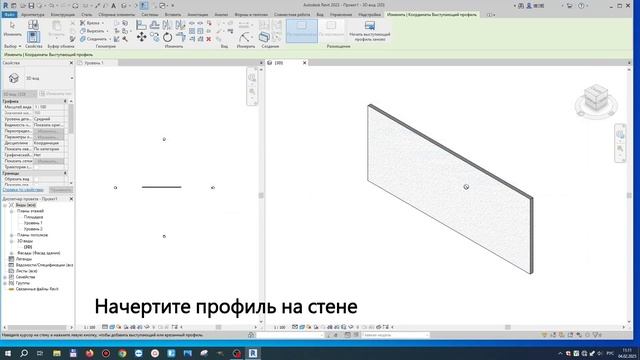
Task: Click Restart Sweep (Начать выступающий профиль заново)
Action: coord(369,31)
